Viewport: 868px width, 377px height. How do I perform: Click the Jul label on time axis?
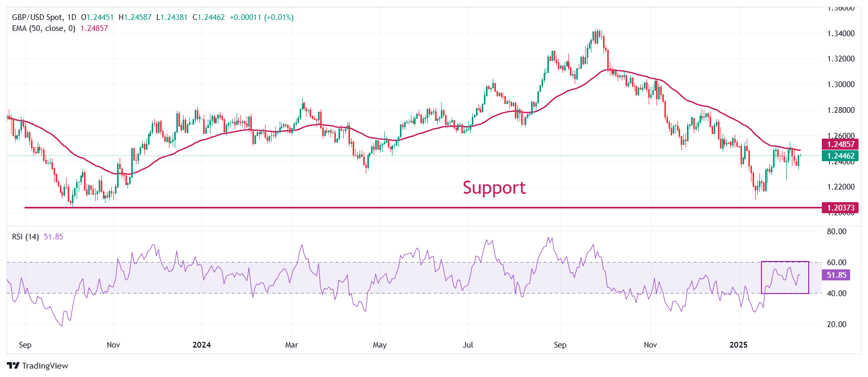point(468,345)
